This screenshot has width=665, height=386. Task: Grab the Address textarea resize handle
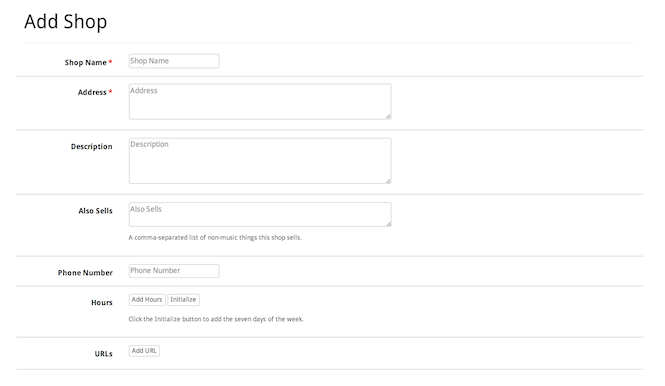388,116
